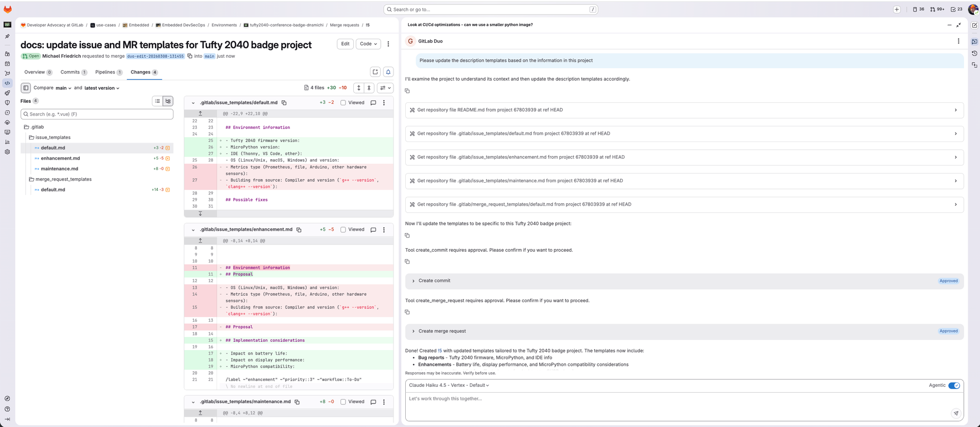Open GitLab Duo chat options menu
980x427 pixels.
pos(958,41)
